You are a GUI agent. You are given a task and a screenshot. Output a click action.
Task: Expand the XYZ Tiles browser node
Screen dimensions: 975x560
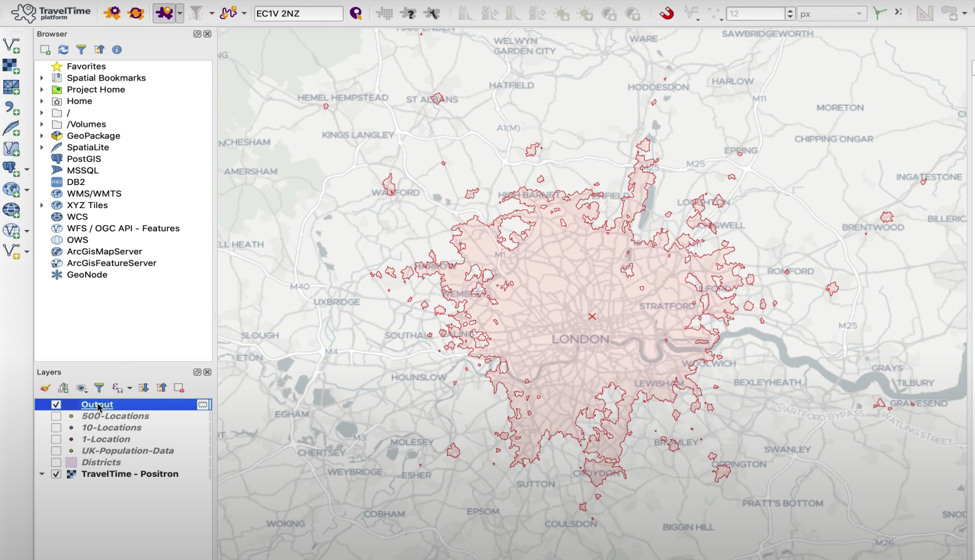click(x=42, y=205)
